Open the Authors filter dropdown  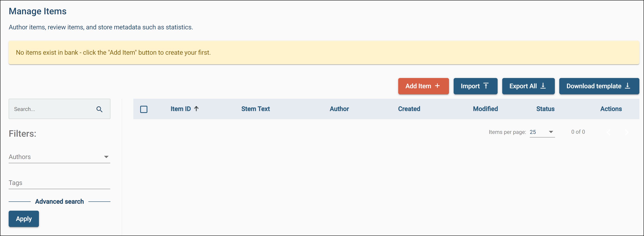[59, 157]
